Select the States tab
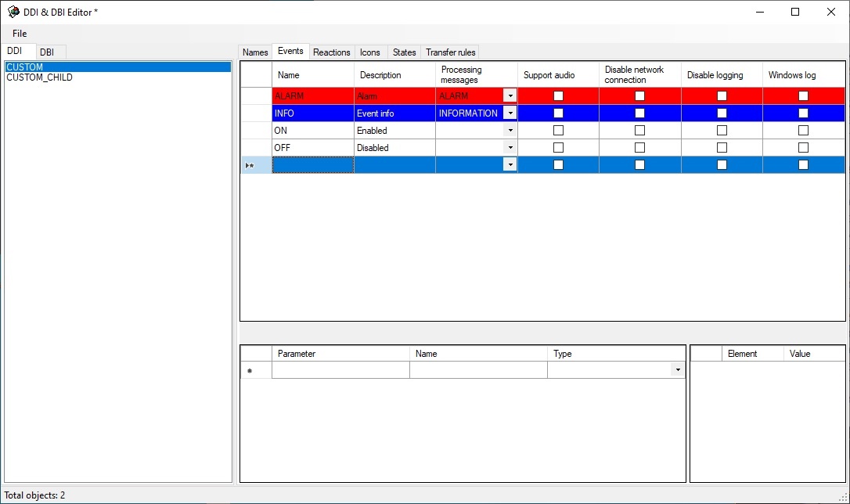This screenshot has width=850, height=504. click(x=404, y=52)
